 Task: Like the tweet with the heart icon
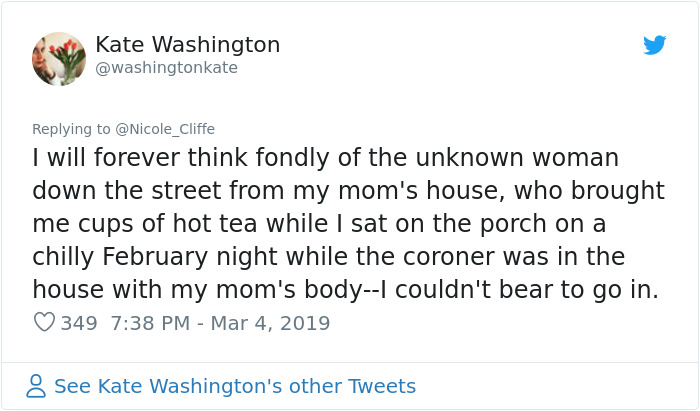(44, 323)
